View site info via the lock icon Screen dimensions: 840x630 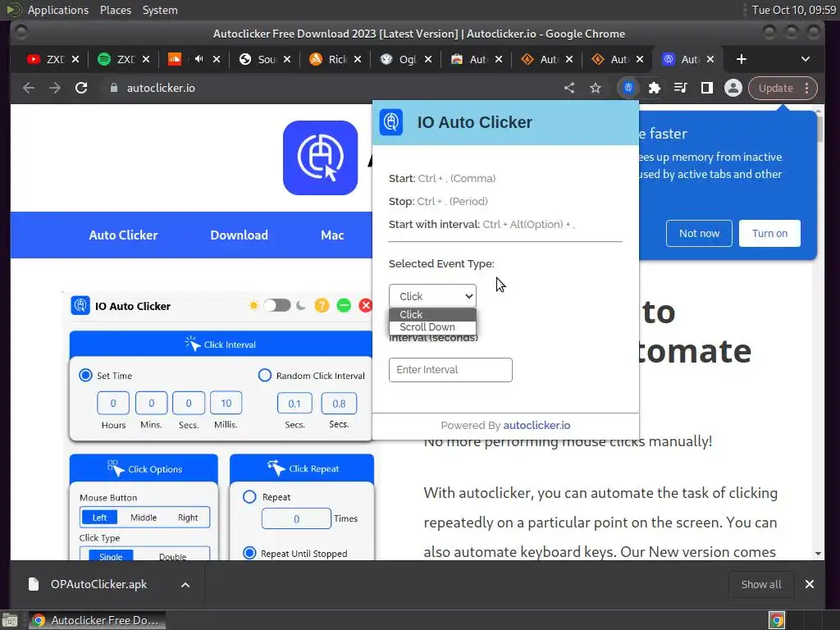pyautogui.click(x=113, y=88)
